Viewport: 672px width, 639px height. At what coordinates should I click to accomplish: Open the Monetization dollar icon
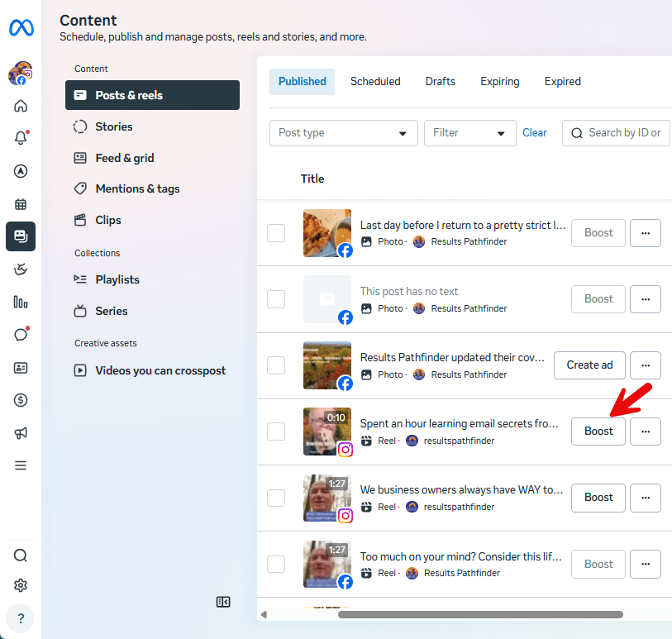click(x=21, y=400)
